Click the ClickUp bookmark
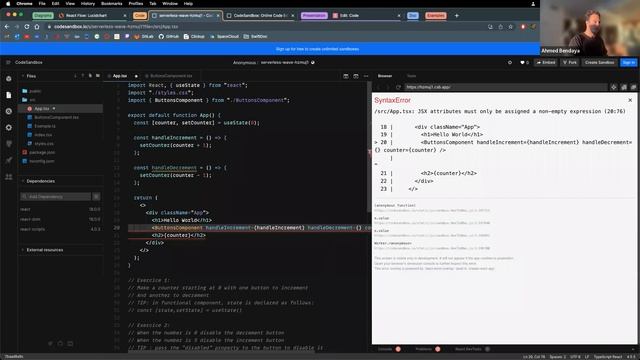The image size is (640, 360). tap(194, 36)
